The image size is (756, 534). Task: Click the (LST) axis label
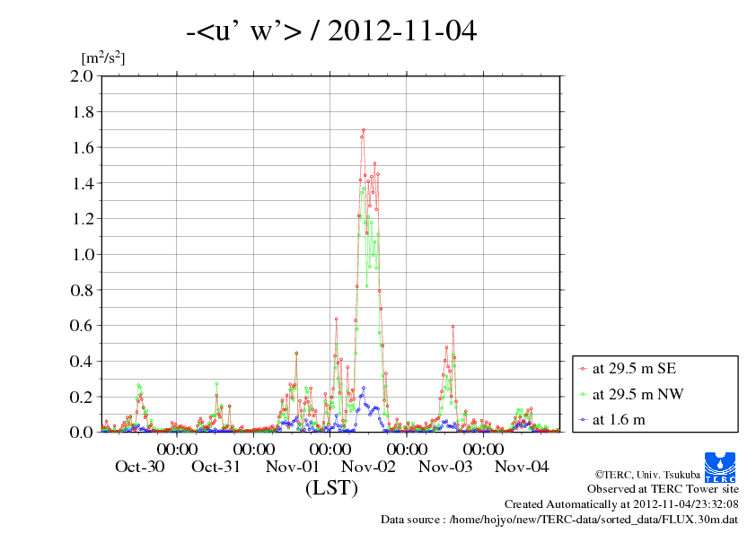click(331, 487)
